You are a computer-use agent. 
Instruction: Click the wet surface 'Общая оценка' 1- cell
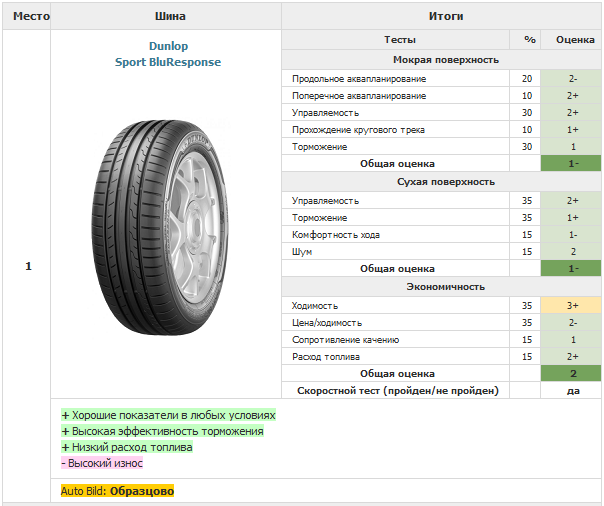tap(571, 163)
